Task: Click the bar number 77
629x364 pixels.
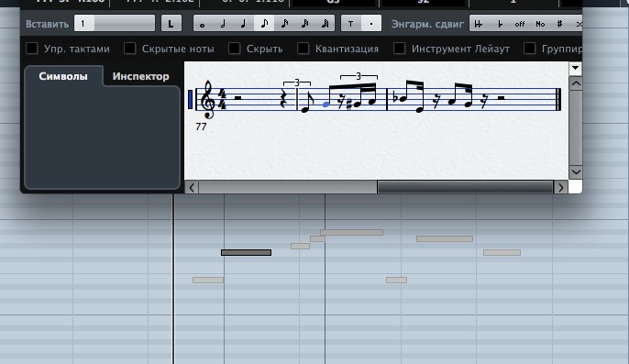Action: coord(201,127)
